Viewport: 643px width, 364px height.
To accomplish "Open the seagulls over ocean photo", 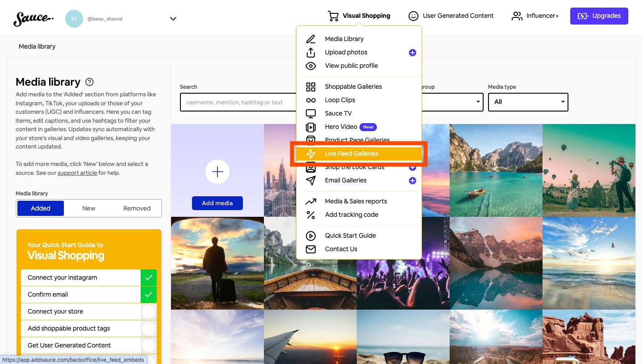I will 589,263.
